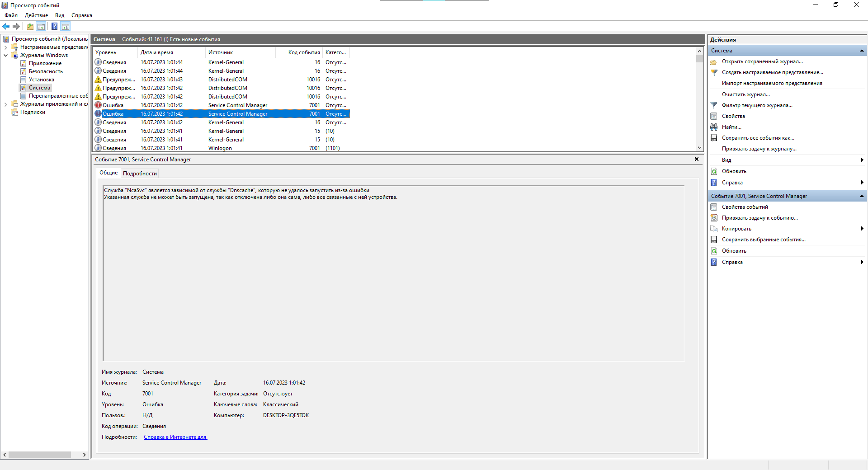
Task: Switch to the Подробности tab
Action: pos(140,174)
